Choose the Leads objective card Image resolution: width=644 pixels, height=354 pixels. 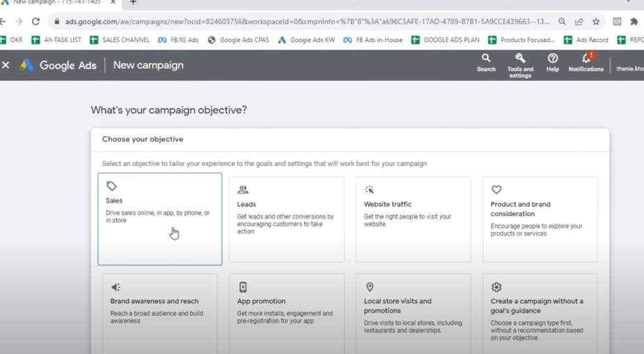pyautogui.click(x=286, y=219)
